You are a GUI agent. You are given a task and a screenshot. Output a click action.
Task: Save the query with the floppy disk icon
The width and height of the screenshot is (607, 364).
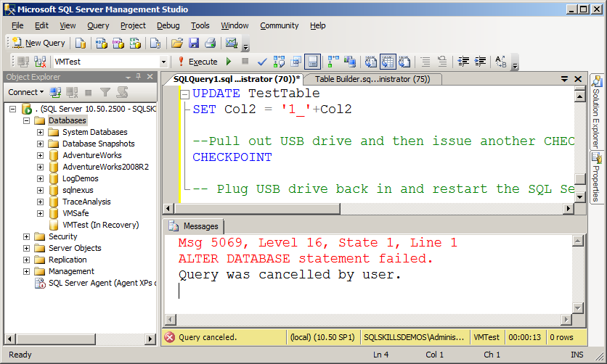[x=194, y=43]
